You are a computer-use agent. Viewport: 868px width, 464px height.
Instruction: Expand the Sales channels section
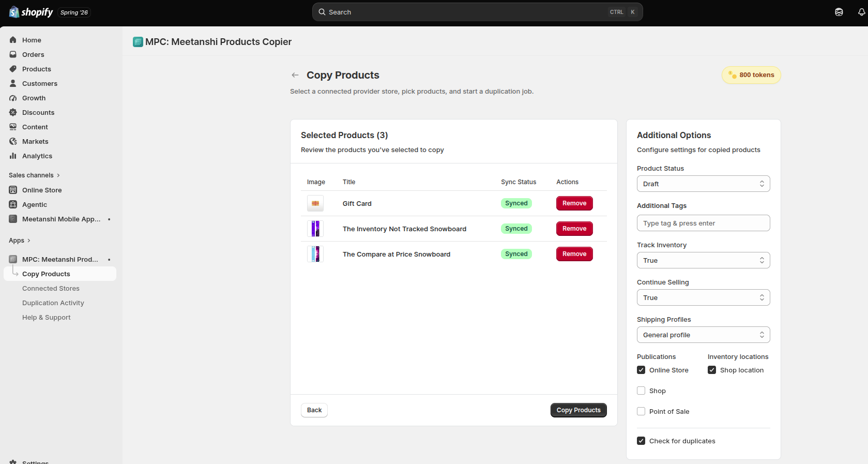[35, 175]
